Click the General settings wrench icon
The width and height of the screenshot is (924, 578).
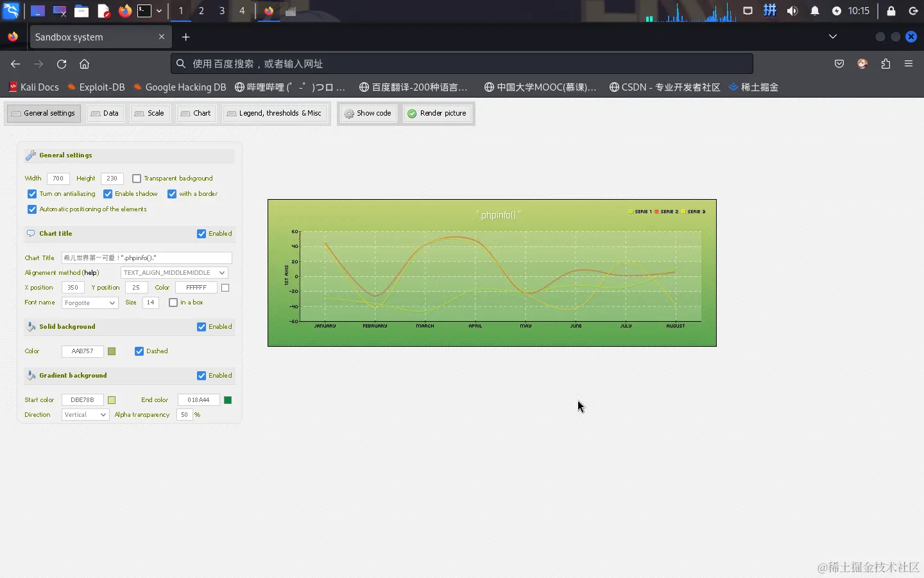(30, 155)
